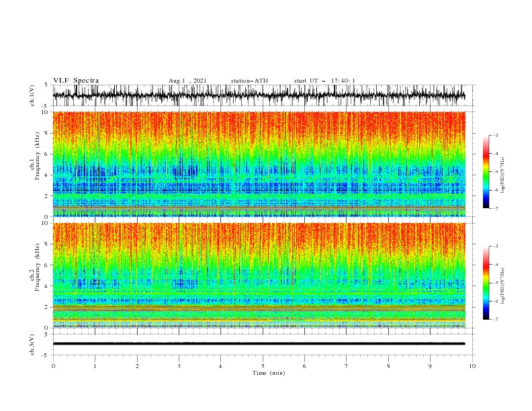The width and height of the screenshot is (532, 411).
Task: Click the "VLF Spectra" title text
Action: click(76, 81)
